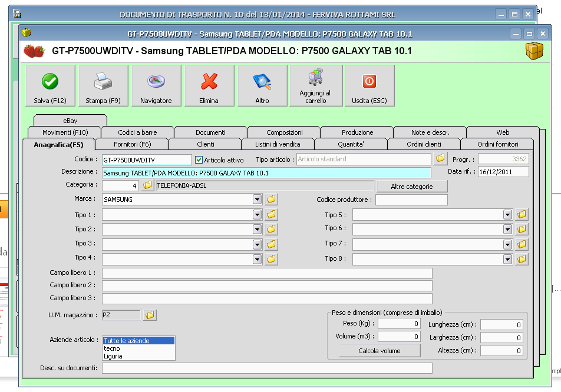
Task: Open folder icon next to Categoria field
Action: click(147, 186)
